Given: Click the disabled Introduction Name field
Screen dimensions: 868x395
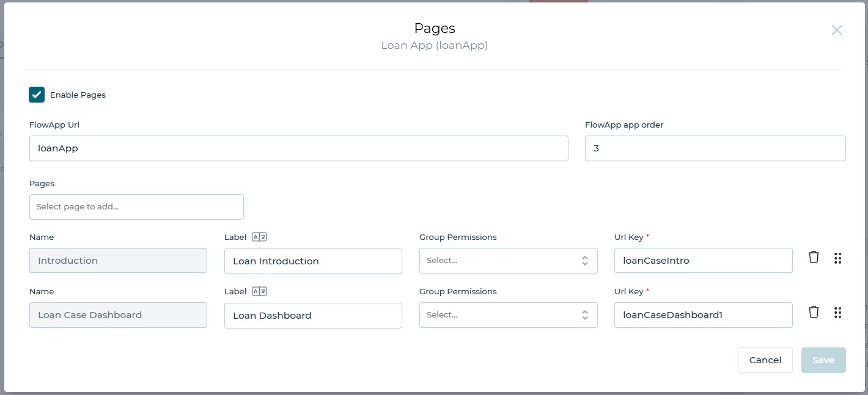Looking at the screenshot, I should coord(118,260).
